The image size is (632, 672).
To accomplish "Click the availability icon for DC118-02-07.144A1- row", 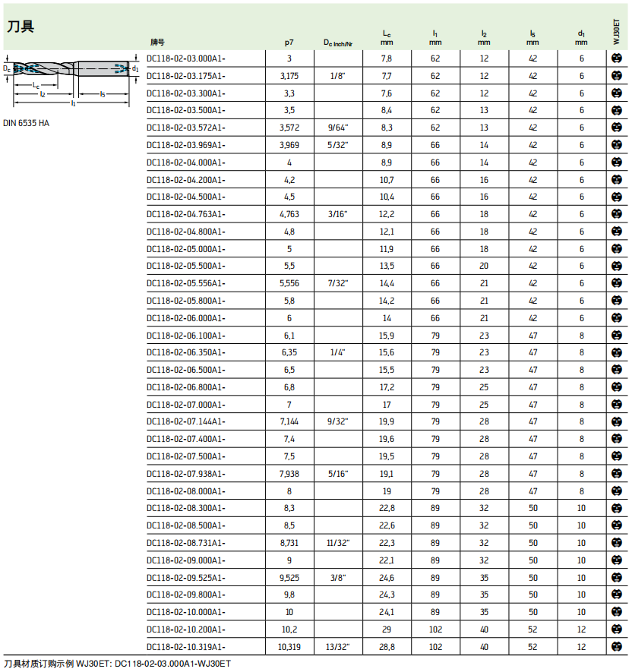I will pos(617,421).
